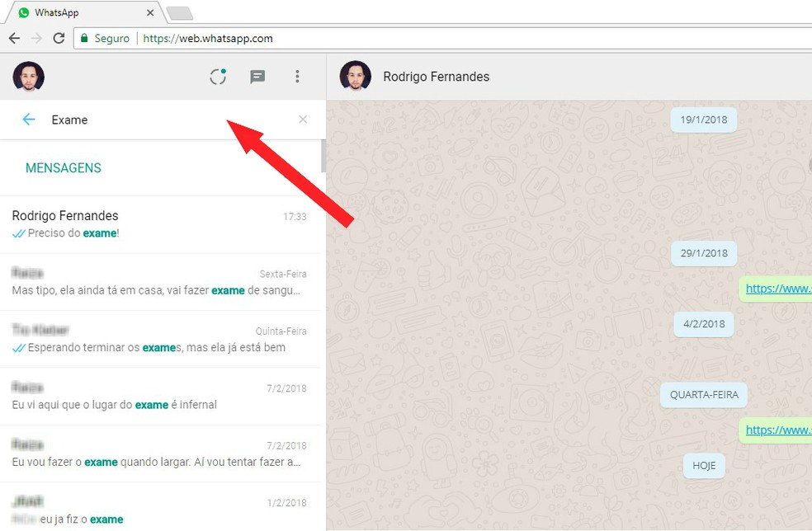Click the 19/1/2018 date badge
The image size is (812, 531).
[x=704, y=120]
